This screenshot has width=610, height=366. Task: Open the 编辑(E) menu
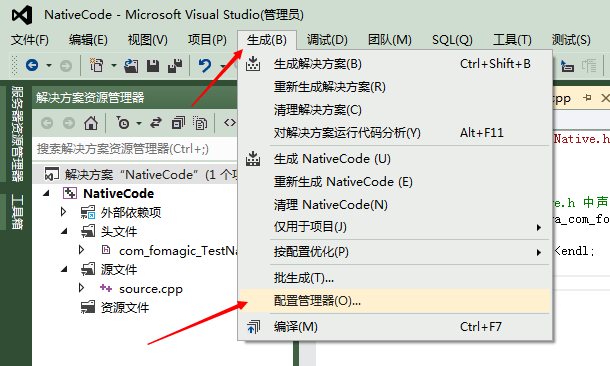88,40
